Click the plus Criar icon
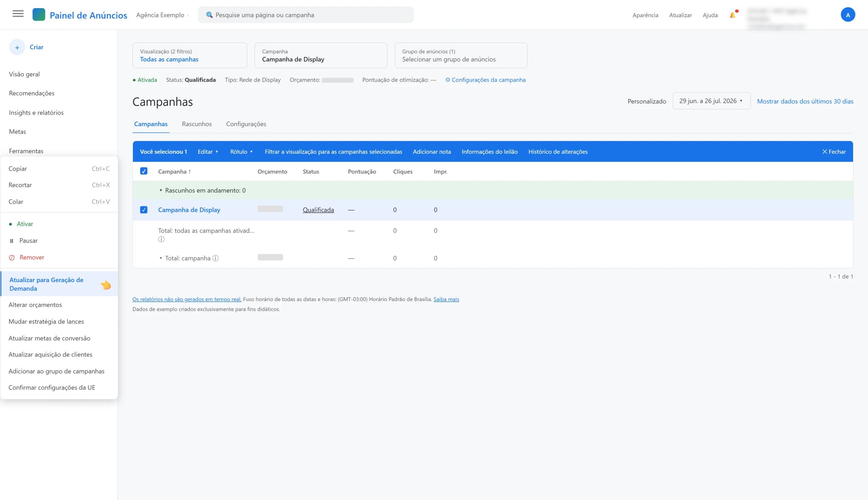This screenshot has height=500, width=868. click(17, 47)
